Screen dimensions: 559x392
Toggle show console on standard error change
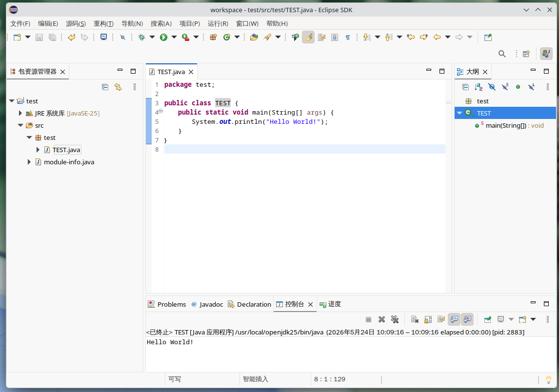pos(467,319)
